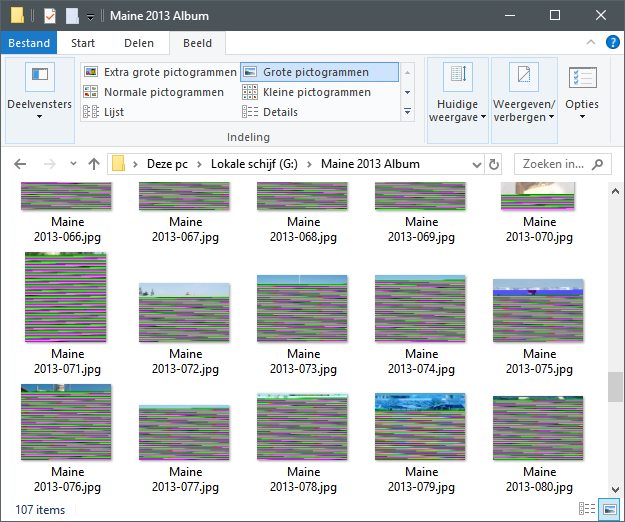This screenshot has width=625, height=522.
Task: Click layout gallery scroll up arrow
Action: 407,73
